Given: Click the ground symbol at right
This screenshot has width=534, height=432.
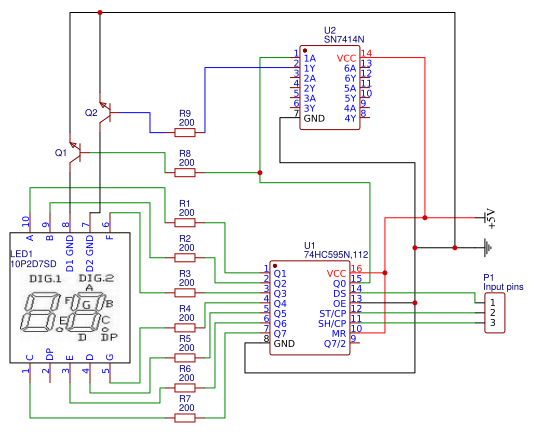Looking at the screenshot, I should (487, 248).
